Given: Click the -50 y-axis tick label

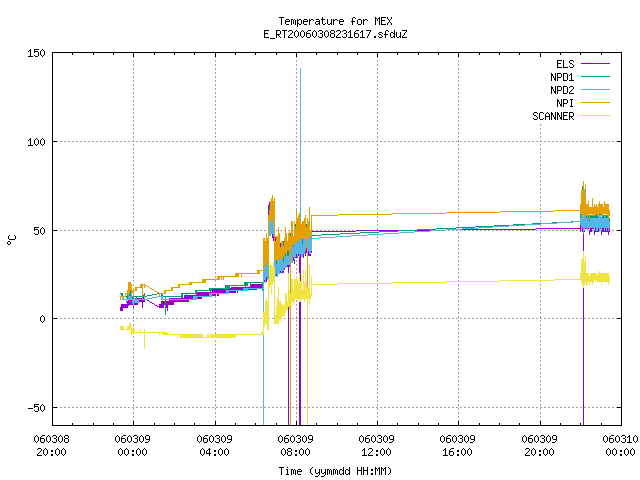Looking at the screenshot, I should tap(36, 408).
